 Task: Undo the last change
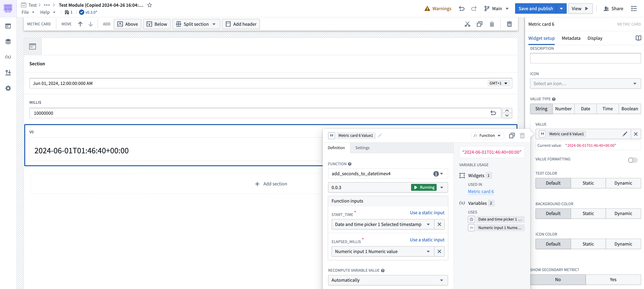[461, 8]
